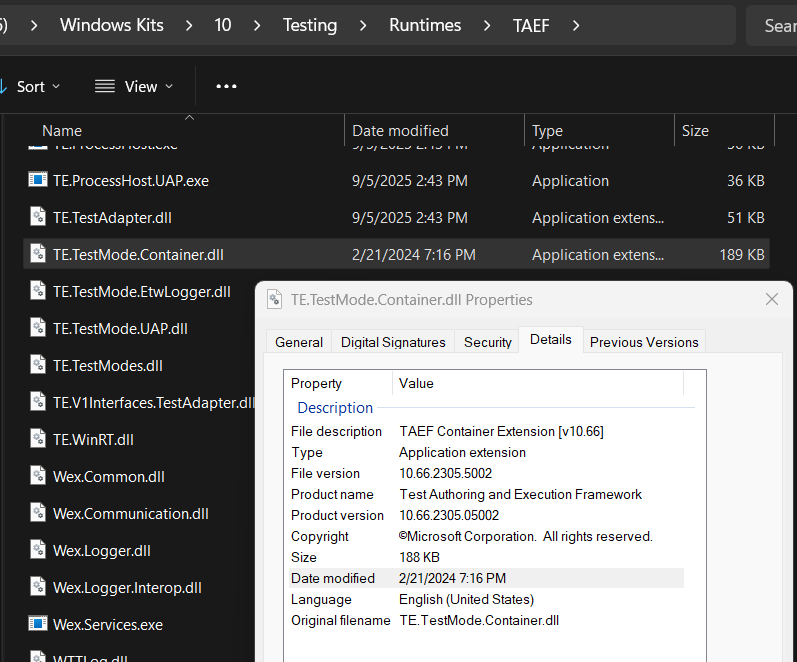The image size is (797, 662).
Task: Expand the chevron after 10 breadcrumb
Action: click(x=257, y=25)
